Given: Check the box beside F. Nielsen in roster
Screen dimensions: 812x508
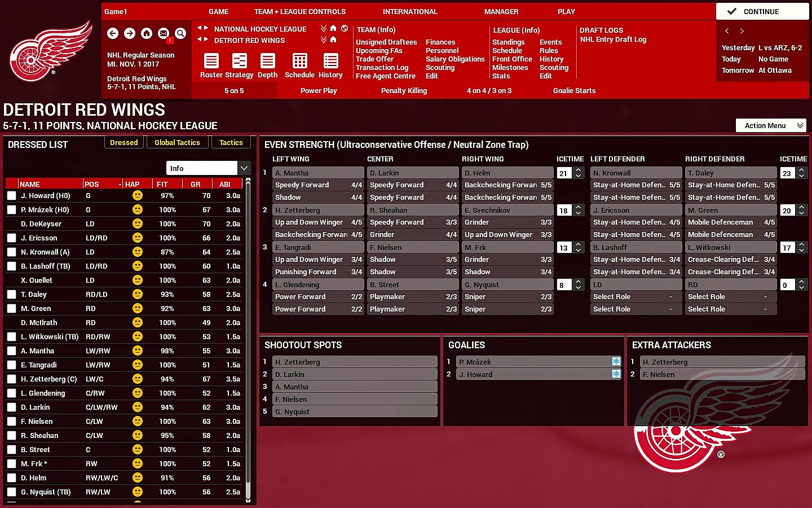Looking at the screenshot, I should [x=11, y=421].
